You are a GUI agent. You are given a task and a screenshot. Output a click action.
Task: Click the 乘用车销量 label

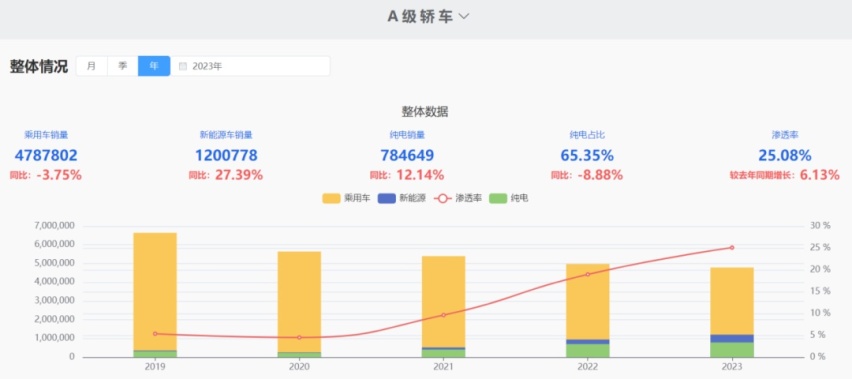(x=46, y=135)
